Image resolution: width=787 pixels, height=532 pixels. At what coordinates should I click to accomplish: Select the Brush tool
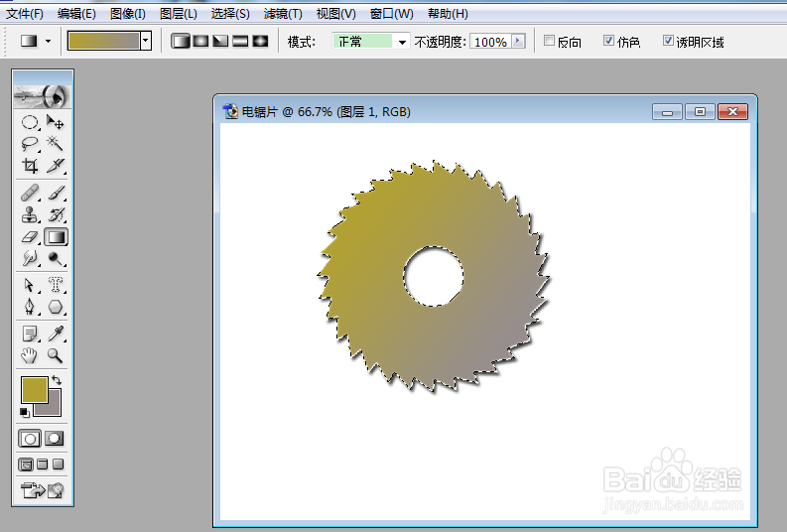pyautogui.click(x=56, y=193)
